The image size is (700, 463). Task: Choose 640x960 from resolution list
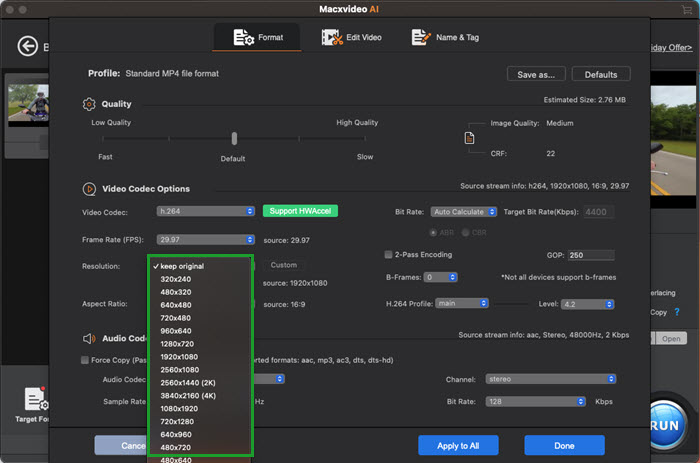coord(200,434)
